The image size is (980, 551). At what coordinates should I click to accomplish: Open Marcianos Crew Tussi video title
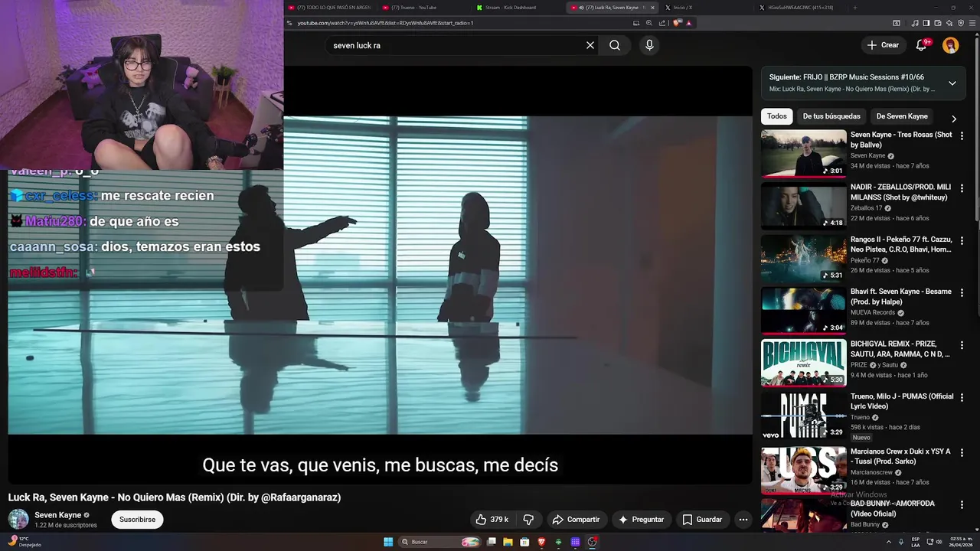[x=900, y=456]
